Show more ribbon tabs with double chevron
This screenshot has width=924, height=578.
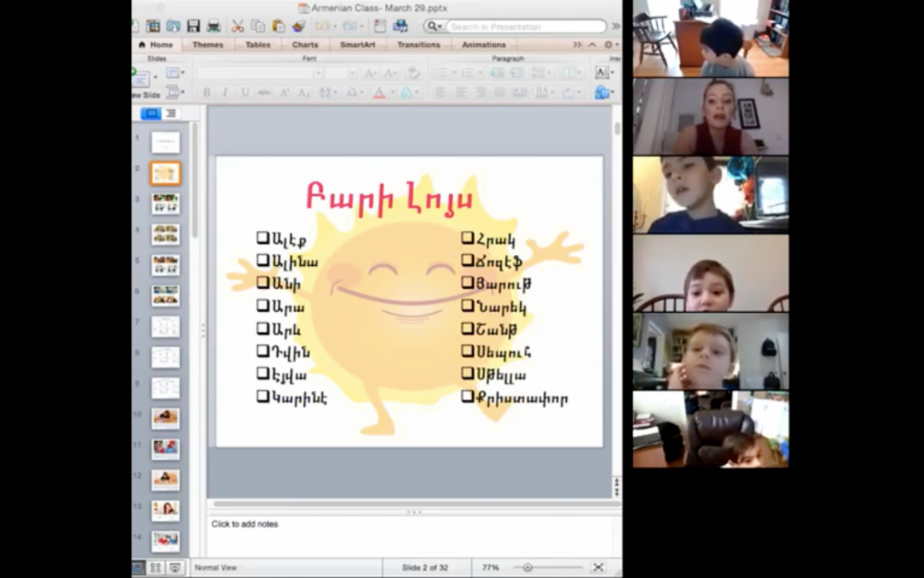tap(577, 45)
